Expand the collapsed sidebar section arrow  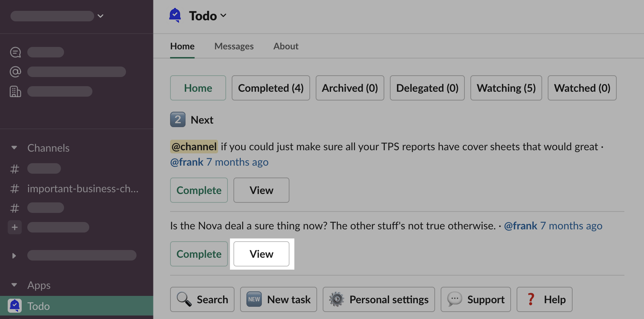click(x=14, y=256)
